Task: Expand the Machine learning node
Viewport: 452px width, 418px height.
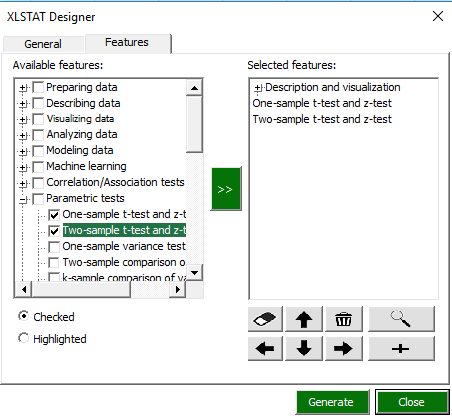Action: coord(23,167)
